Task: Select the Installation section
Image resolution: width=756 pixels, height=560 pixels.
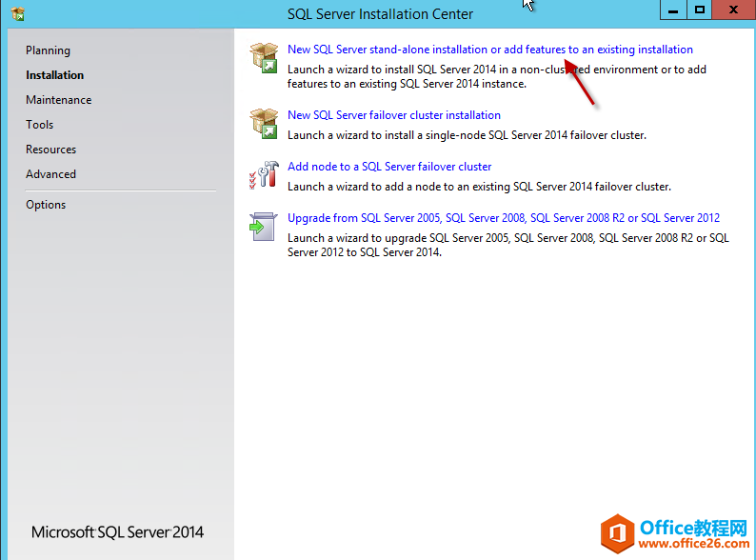Action: pyautogui.click(x=55, y=75)
